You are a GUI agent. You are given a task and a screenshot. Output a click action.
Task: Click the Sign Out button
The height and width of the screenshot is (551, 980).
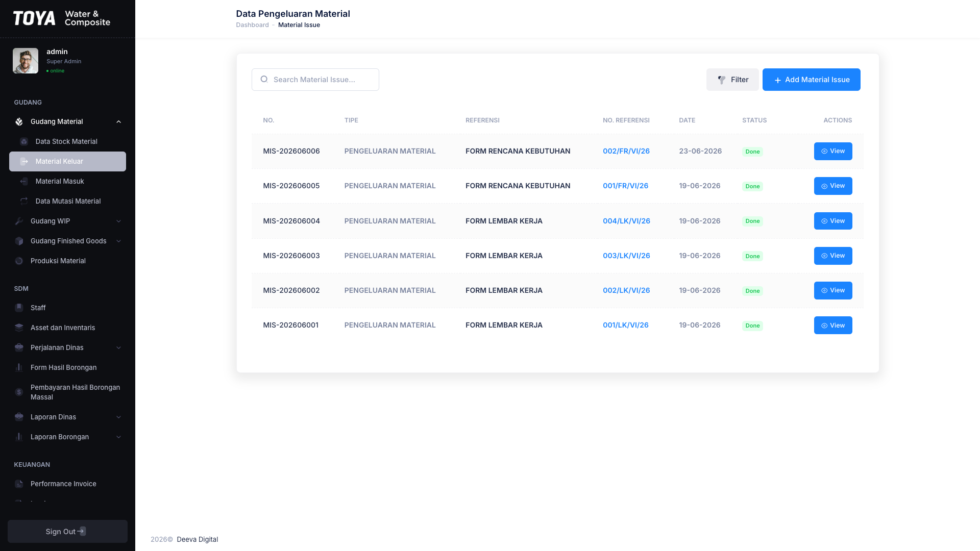(x=67, y=531)
